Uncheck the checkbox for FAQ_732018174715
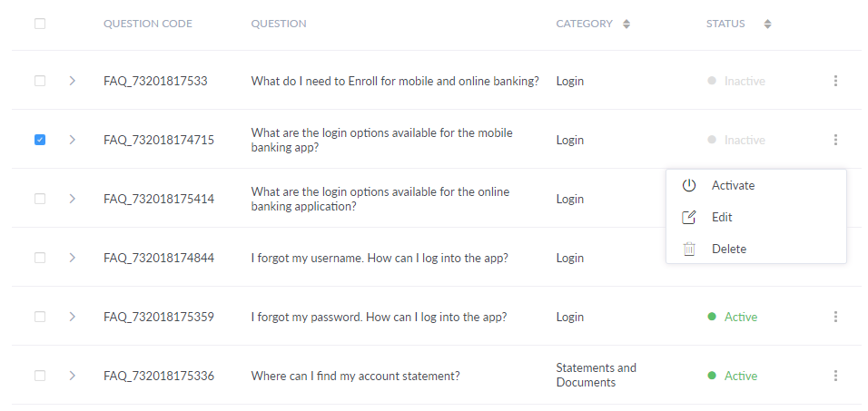Viewport: 868px width, 411px height. click(x=40, y=140)
